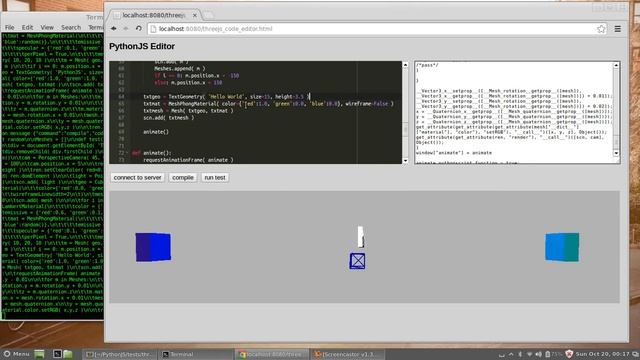Click the compile button

click(x=183, y=178)
